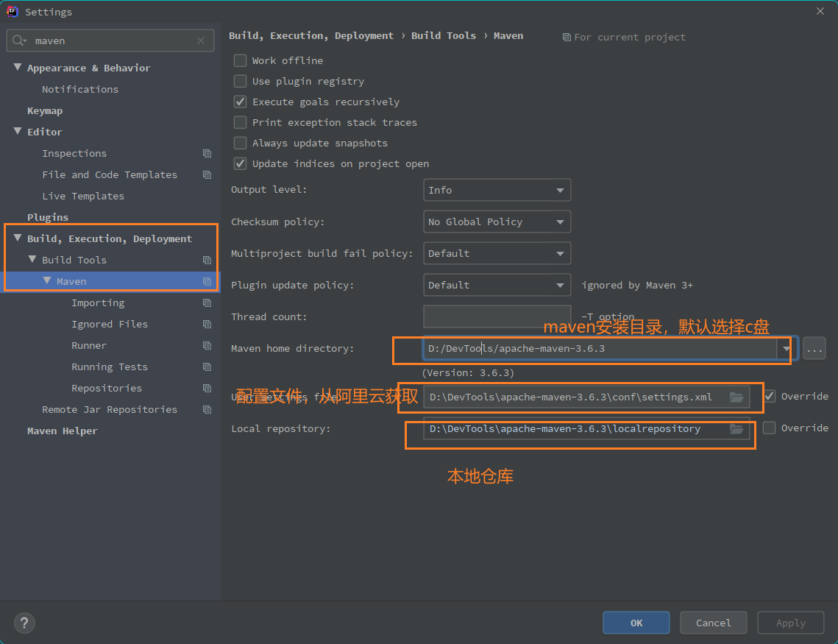The image size is (838, 644).
Task: Click Build Tools in breadcrumb
Action: coord(443,36)
